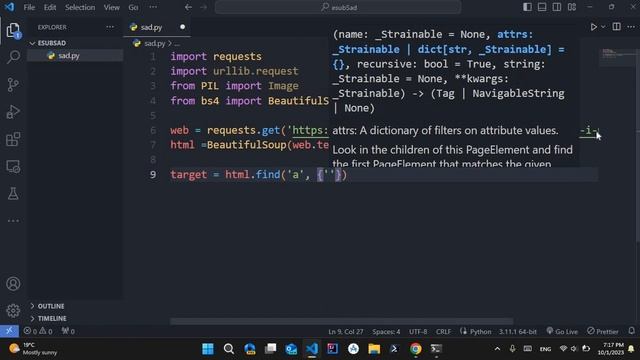640x360 pixels.
Task: Open the Accounts menu
Action: 13,284
